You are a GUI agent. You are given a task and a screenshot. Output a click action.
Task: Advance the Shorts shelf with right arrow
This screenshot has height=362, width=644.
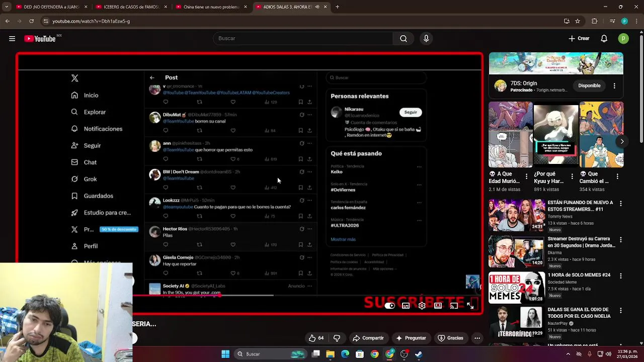coord(622,142)
